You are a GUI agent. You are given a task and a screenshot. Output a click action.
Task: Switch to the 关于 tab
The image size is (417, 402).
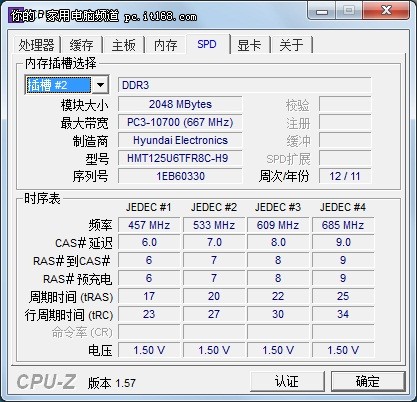click(x=291, y=45)
